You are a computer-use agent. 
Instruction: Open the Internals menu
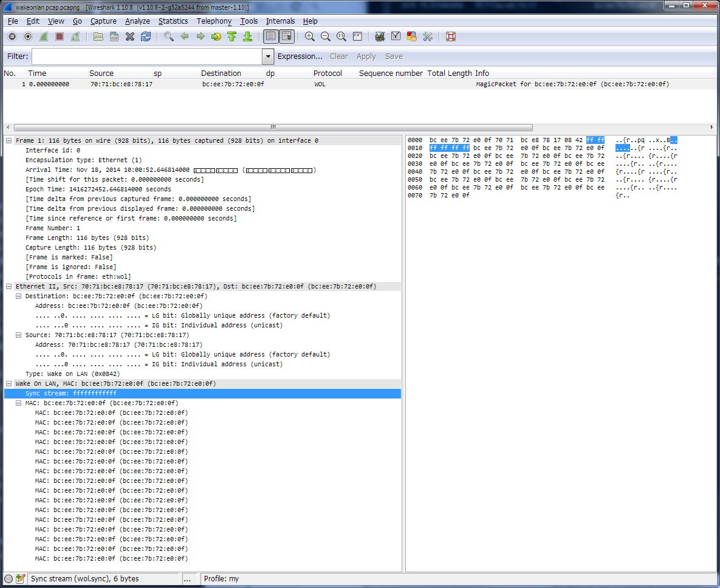point(280,21)
